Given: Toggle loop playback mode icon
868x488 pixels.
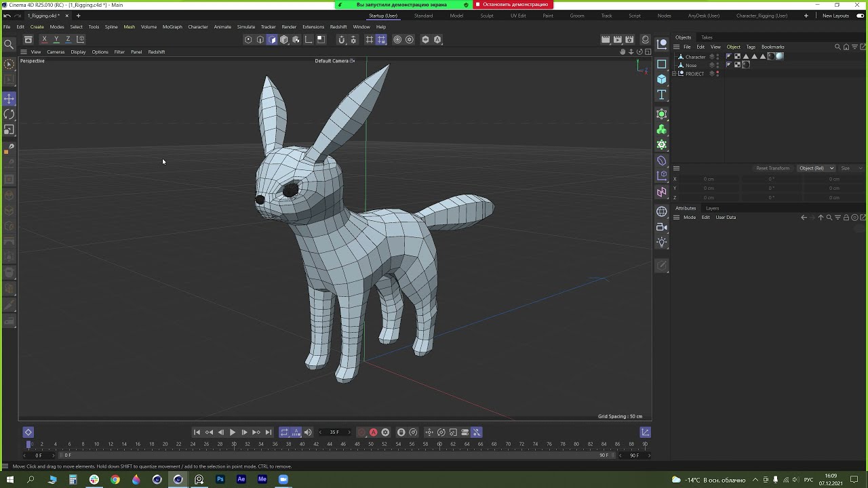Looking at the screenshot, I should (x=284, y=432).
